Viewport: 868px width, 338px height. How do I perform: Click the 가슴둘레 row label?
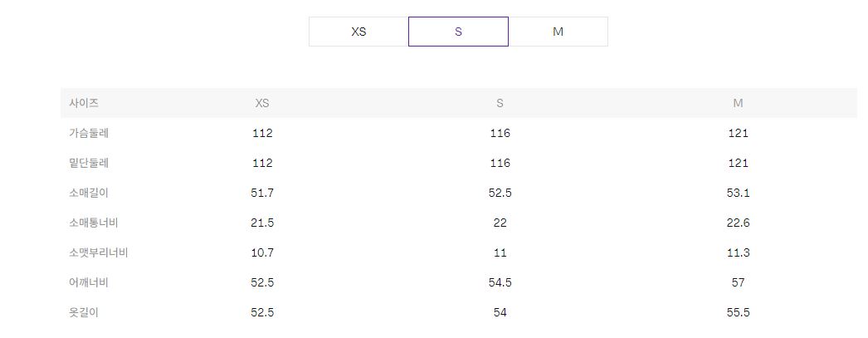(x=89, y=133)
